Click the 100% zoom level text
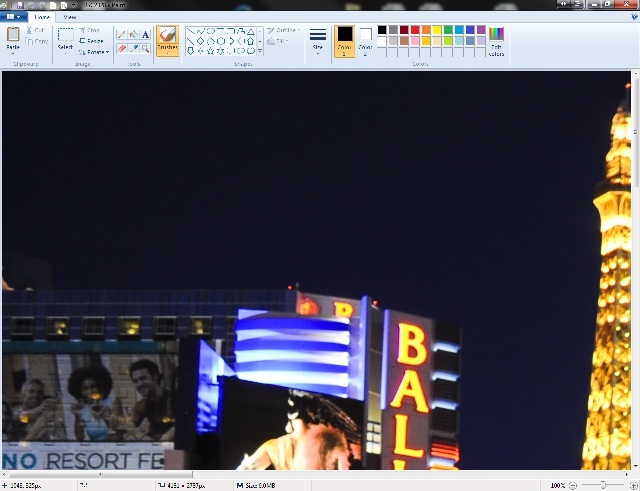Image resolution: width=640 pixels, height=491 pixels. point(558,486)
